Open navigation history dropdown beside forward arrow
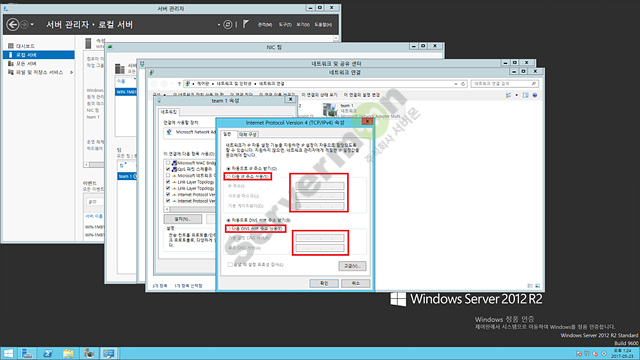The width and height of the screenshot is (640, 360). pos(32,24)
